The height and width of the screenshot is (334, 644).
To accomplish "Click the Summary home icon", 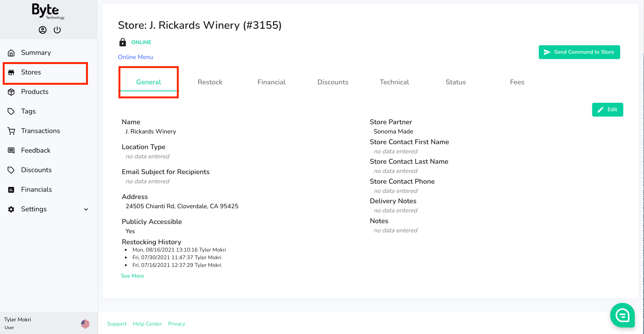I will (11, 53).
